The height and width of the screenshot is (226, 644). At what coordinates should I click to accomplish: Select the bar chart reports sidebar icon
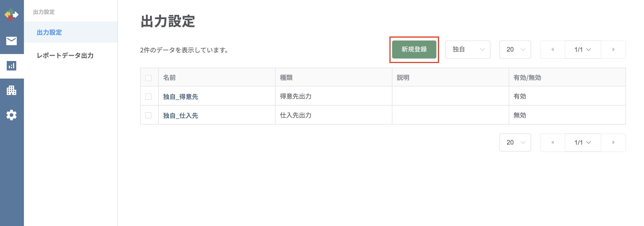(11, 66)
